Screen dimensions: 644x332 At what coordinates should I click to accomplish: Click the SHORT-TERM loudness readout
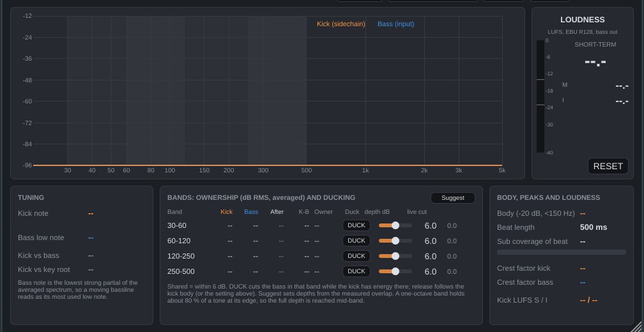click(x=595, y=63)
